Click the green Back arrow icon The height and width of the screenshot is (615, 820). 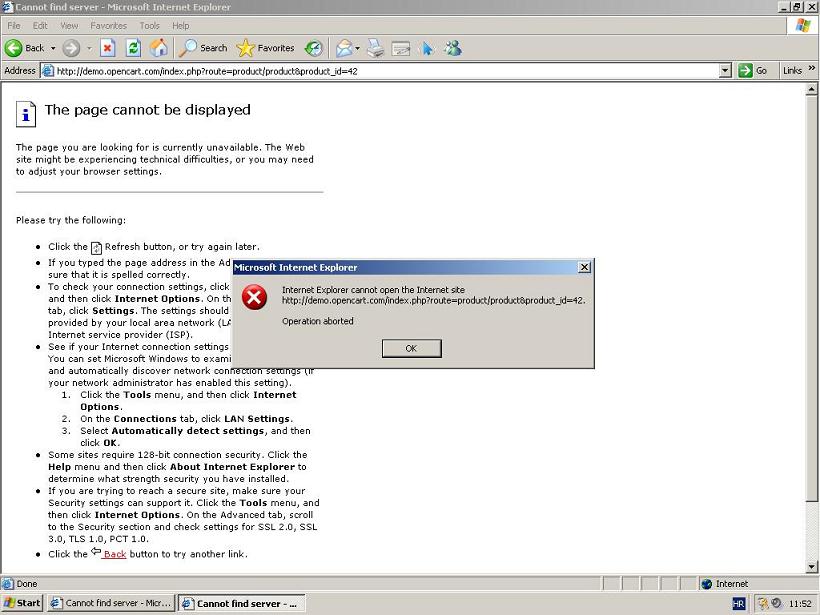click(14, 48)
